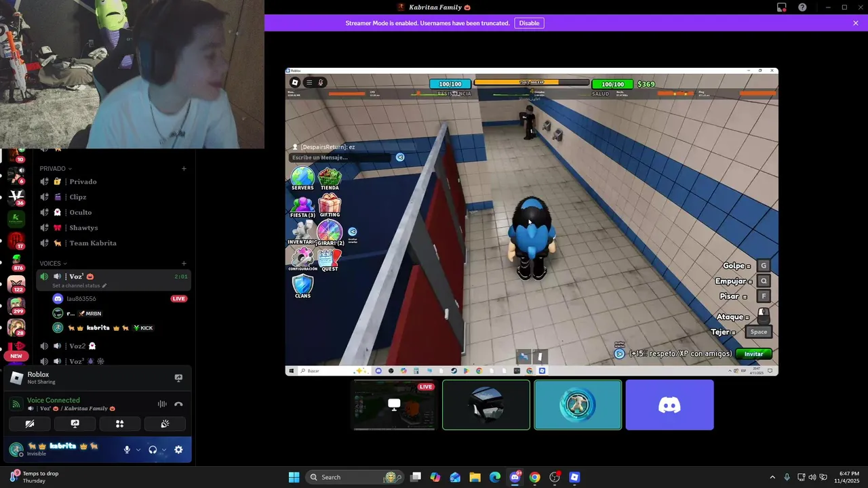Click the Space key for Tejer

click(759, 331)
